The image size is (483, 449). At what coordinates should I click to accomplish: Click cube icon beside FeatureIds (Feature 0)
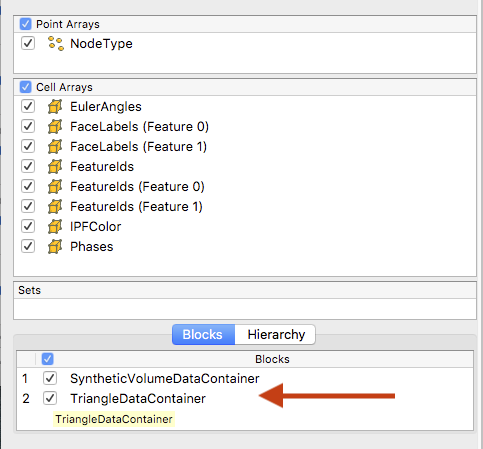[x=55, y=187]
